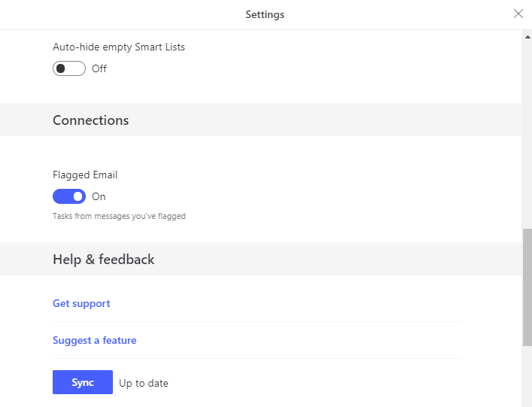Click the vertical scrollbar thumb
This screenshot has width=532, height=407.
[x=527, y=286]
